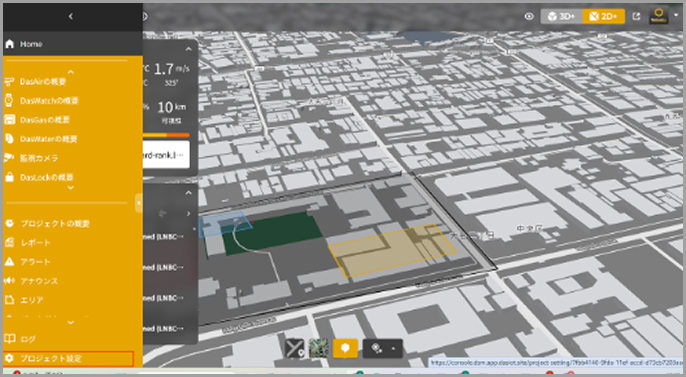Click the DasWatch watch icon

(9, 101)
